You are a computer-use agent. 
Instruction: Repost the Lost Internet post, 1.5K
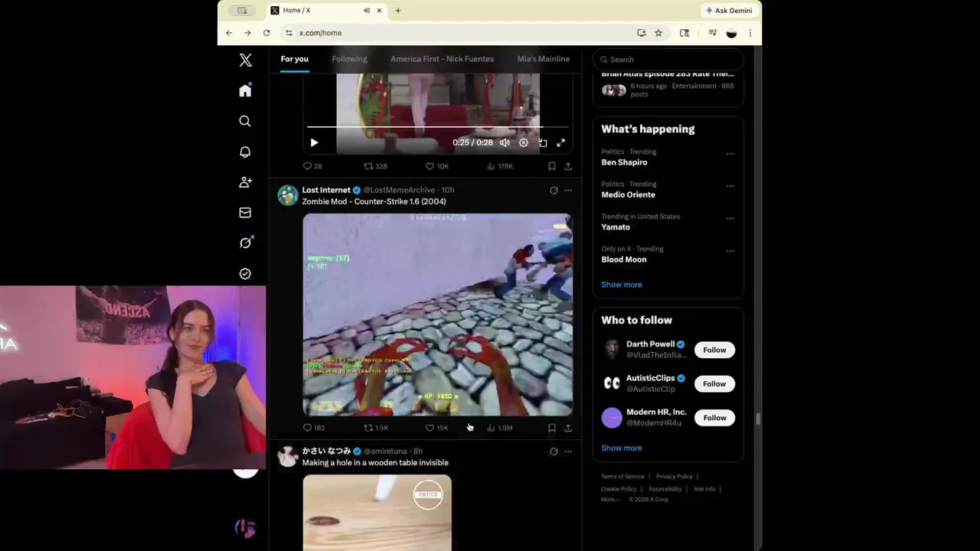coord(376,428)
